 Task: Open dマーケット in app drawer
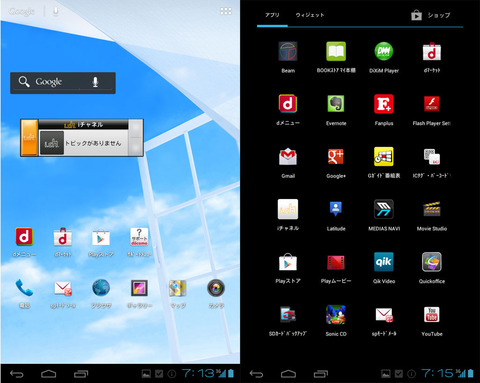point(432,52)
